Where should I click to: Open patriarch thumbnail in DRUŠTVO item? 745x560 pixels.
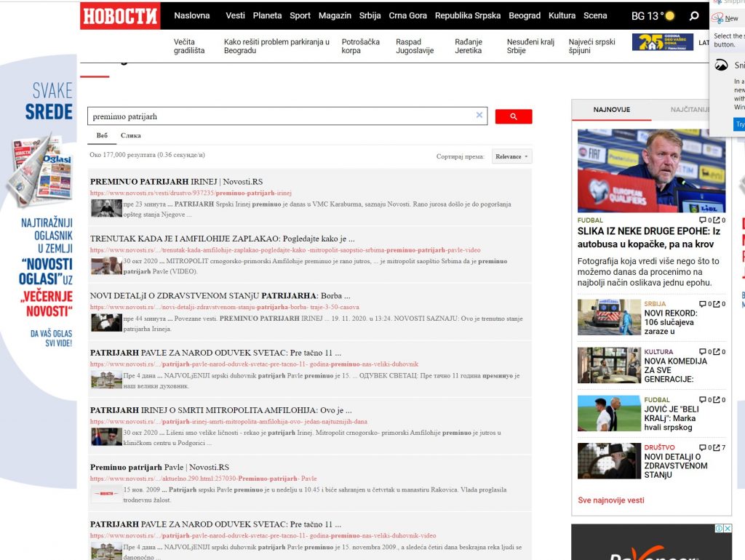[x=609, y=461]
